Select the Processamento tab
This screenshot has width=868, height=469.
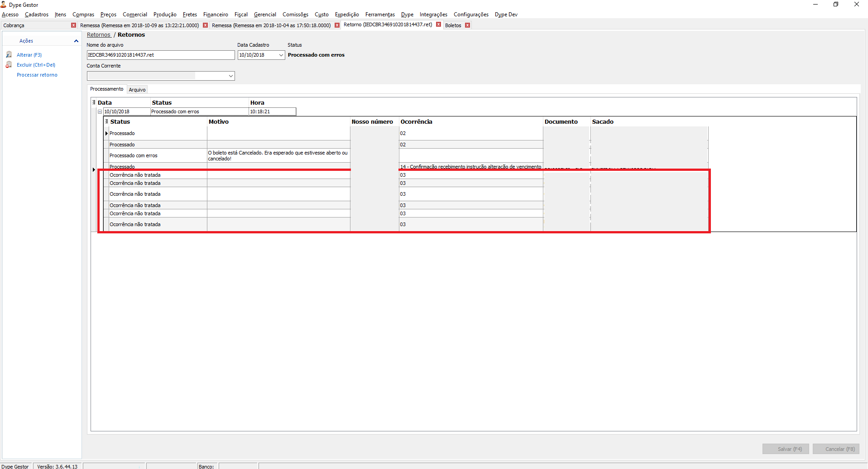pyautogui.click(x=107, y=89)
